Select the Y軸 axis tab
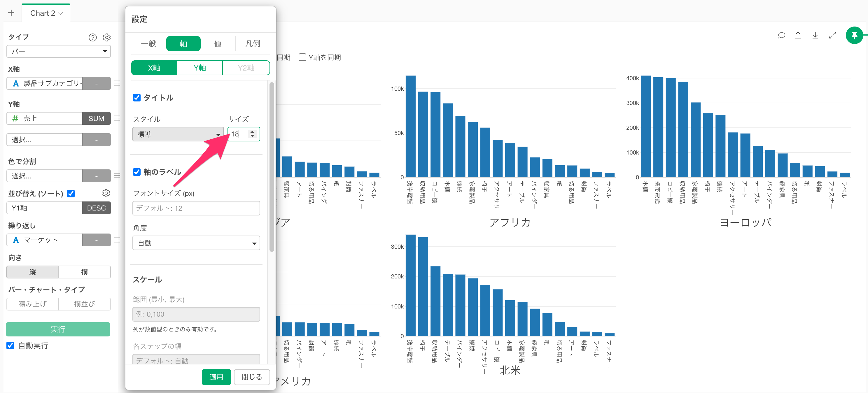This screenshot has height=393, width=868. tap(199, 68)
